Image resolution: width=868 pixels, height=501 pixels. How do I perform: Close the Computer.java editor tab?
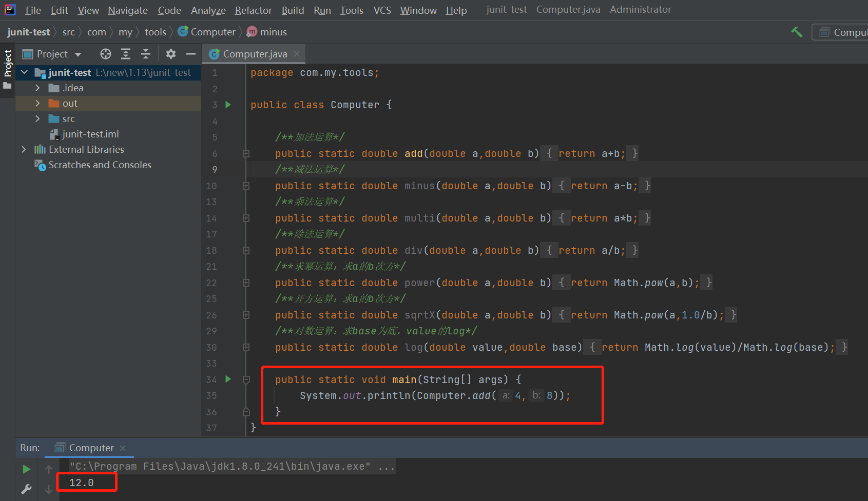click(x=297, y=54)
